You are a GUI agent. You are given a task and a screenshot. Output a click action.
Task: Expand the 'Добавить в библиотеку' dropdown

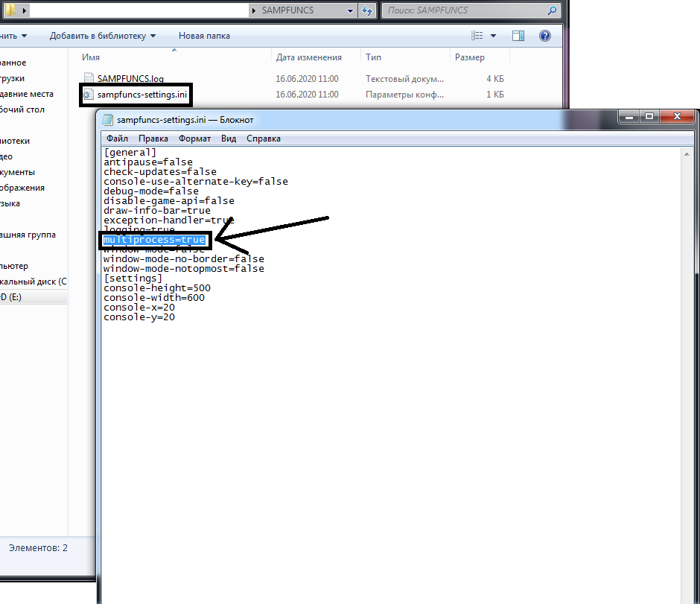pos(153,36)
